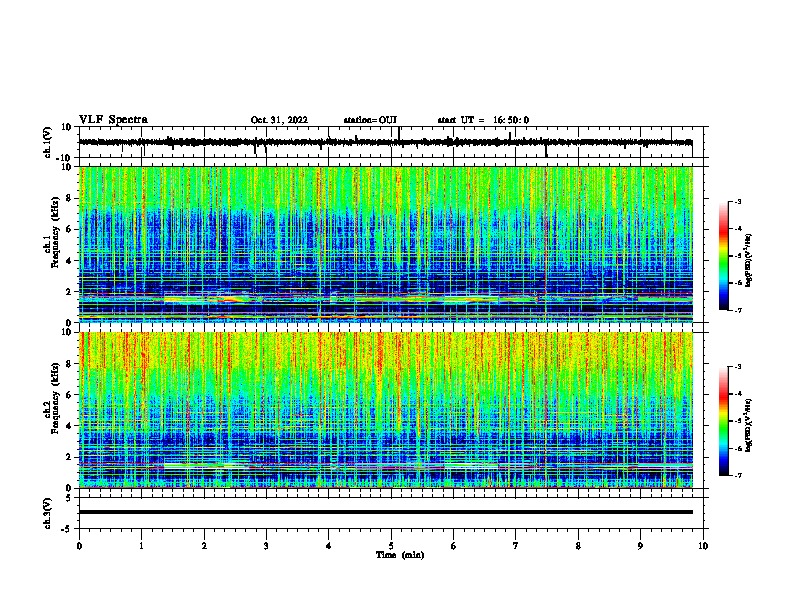Select the "Oct. 31, 2022" date text
The height and width of the screenshot is (612, 792).
click(x=279, y=120)
